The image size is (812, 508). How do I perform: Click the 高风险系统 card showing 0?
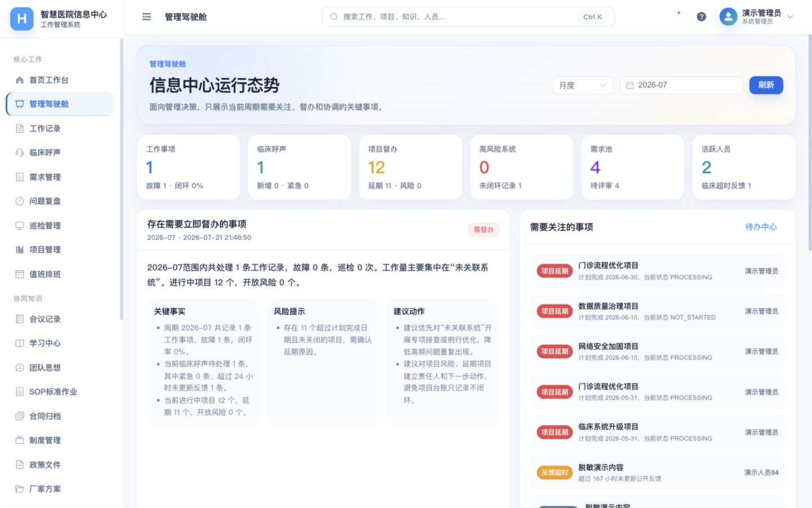[522, 167]
